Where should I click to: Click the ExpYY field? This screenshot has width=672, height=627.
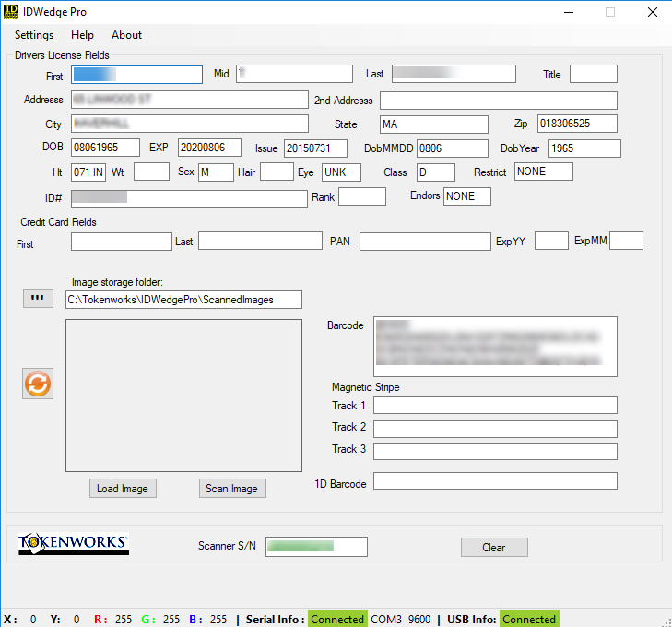pos(551,241)
